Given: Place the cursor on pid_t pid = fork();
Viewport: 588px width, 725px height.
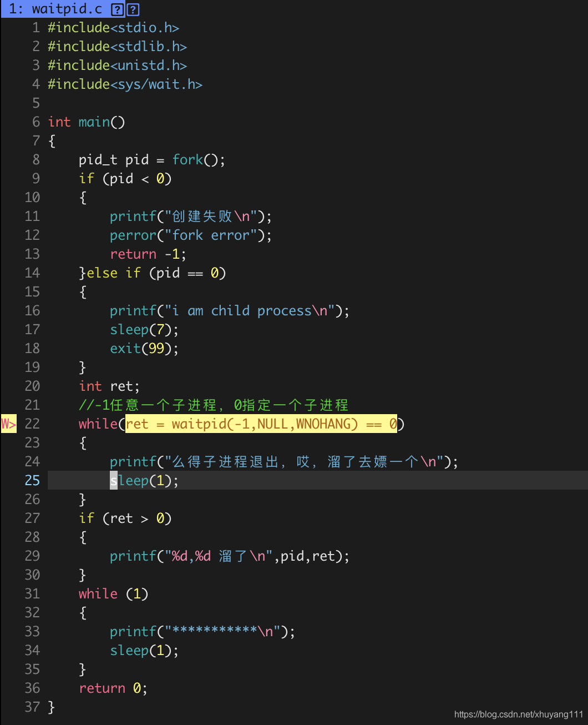Looking at the screenshot, I should (152, 160).
